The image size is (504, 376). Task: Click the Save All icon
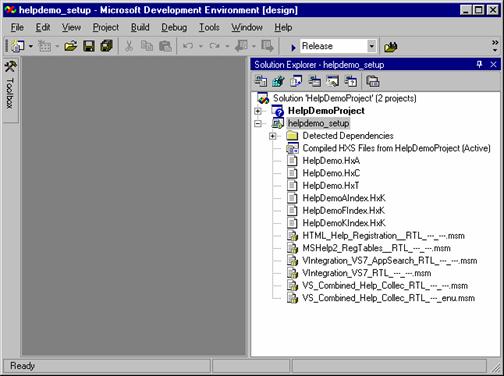107,46
